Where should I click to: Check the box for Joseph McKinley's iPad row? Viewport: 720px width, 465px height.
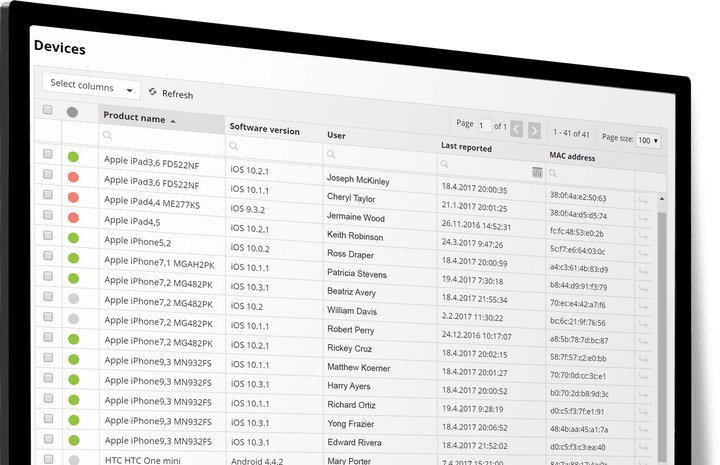[x=48, y=154]
